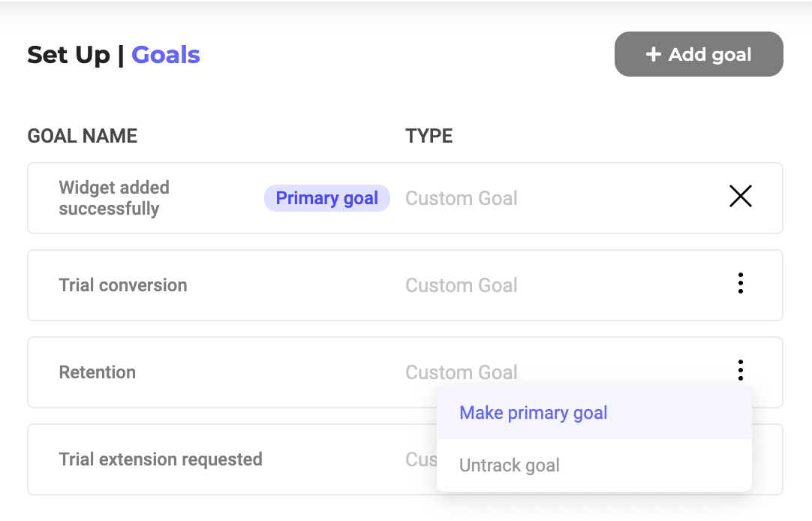Click the Trial conversion goal name
Screen dimensions: 812x521
point(123,285)
